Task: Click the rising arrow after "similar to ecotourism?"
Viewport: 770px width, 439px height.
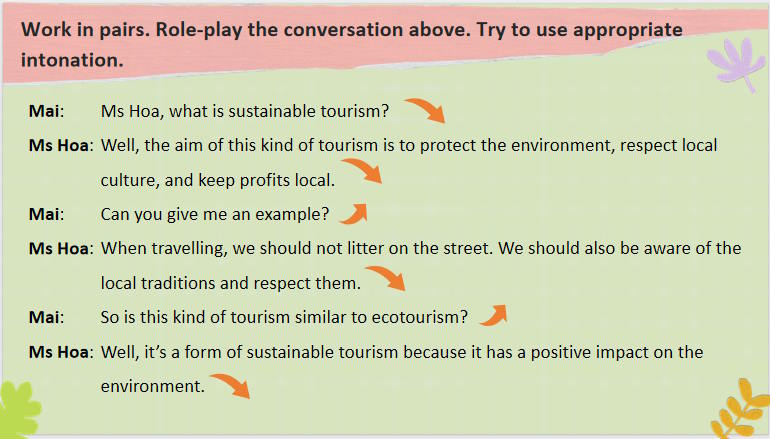Action: [492, 314]
